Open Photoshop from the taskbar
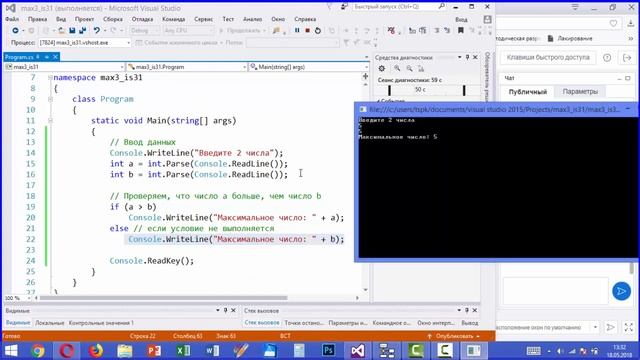This screenshot has height=360, width=640. 328,351
